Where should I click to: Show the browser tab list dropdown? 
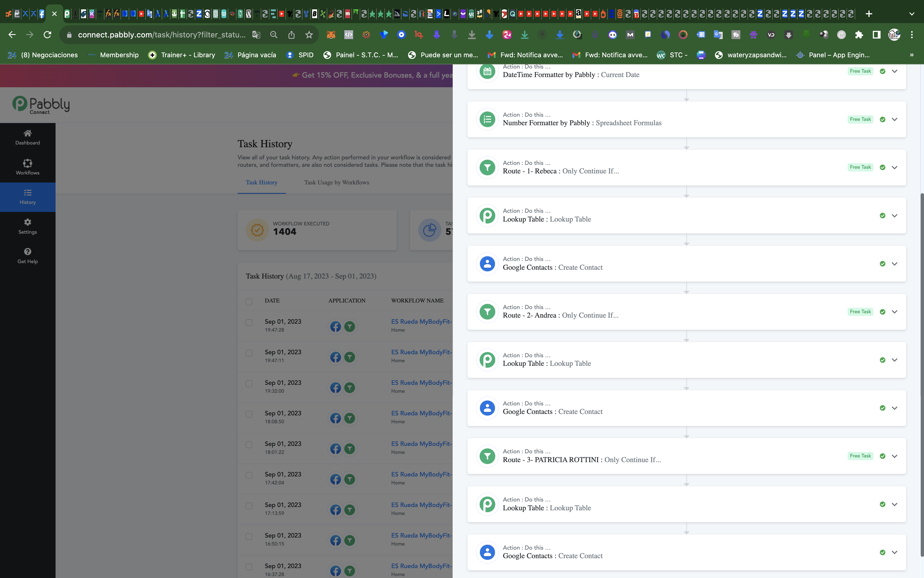point(912,14)
